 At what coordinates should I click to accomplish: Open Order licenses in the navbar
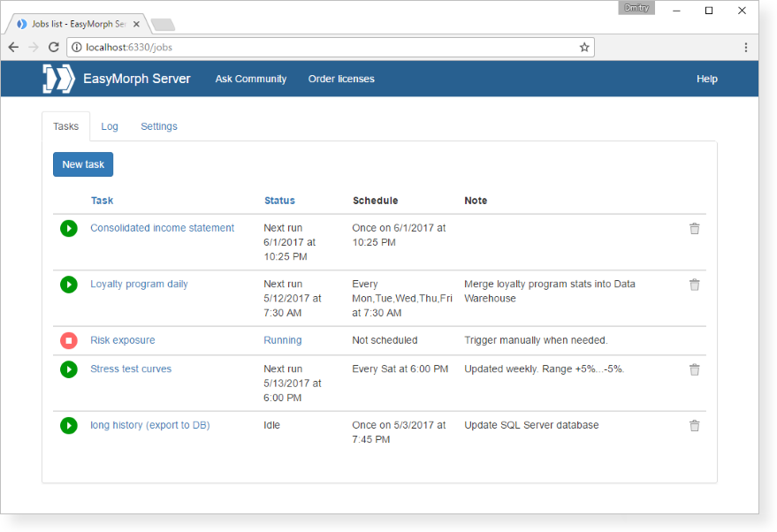(x=341, y=79)
